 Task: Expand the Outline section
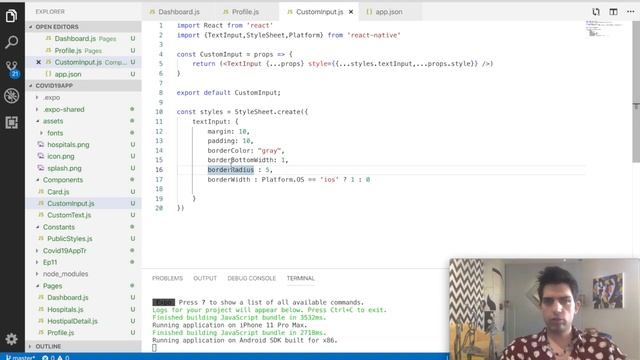pyautogui.click(x=83, y=346)
